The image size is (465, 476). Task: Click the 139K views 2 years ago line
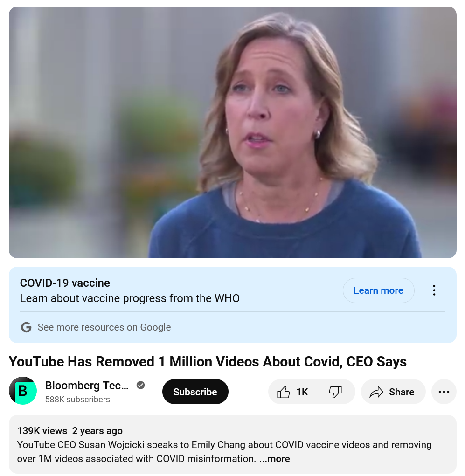(x=70, y=430)
